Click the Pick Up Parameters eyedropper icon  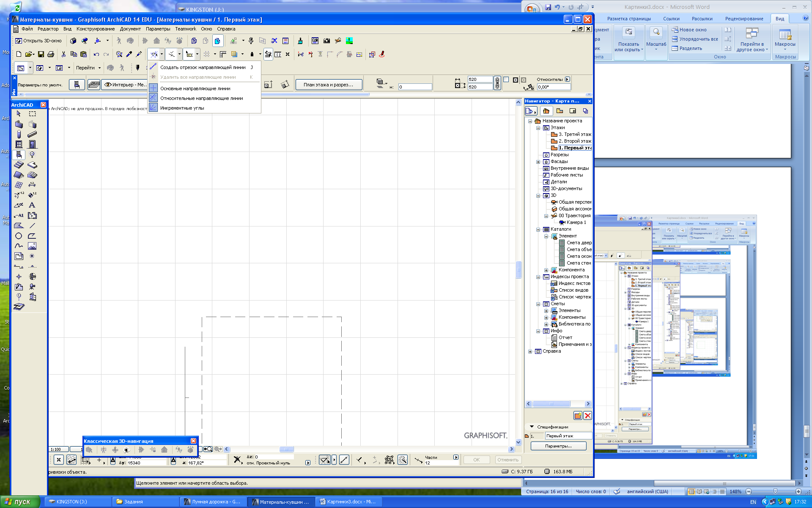click(129, 54)
